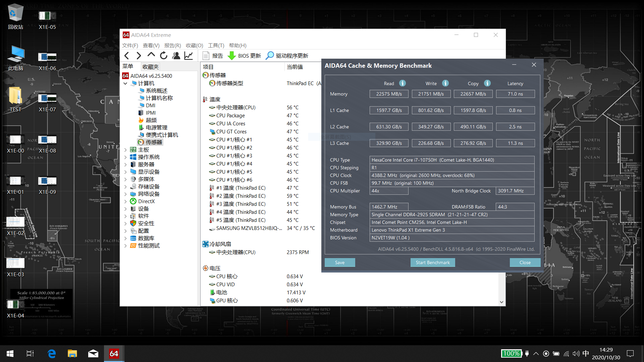Viewport: 644px width, 362px height.
Task: Click Start Benchmark button
Action: [x=433, y=262]
